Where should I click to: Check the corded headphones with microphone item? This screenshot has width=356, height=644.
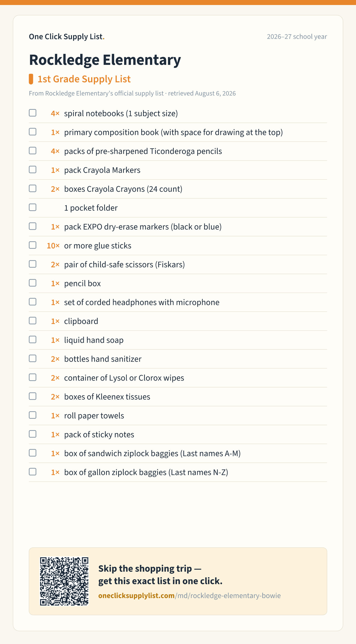pyautogui.click(x=33, y=302)
